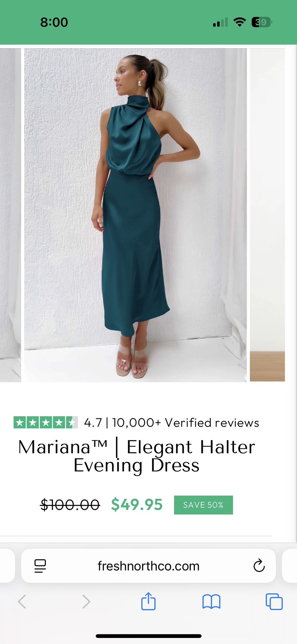This screenshot has height=644, width=297.
Task: Tap the Wi-Fi status icon
Action: 239,22
